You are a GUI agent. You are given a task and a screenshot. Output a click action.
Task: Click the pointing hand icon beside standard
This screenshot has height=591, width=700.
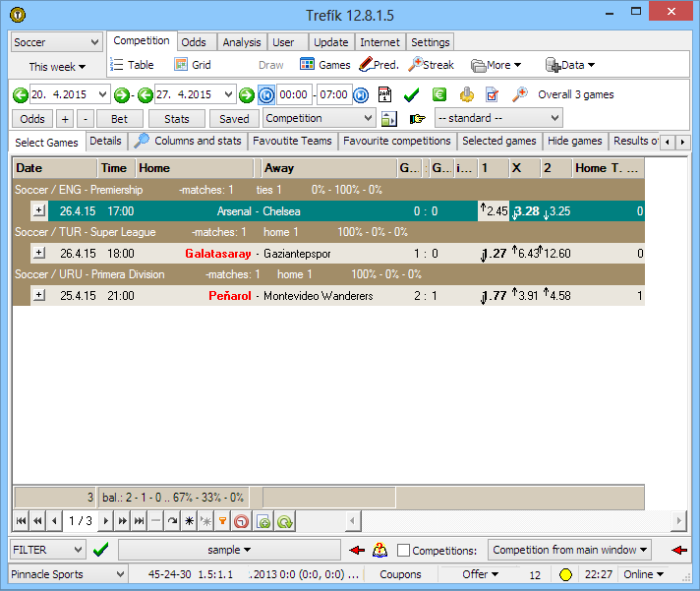[x=418, y=119]
